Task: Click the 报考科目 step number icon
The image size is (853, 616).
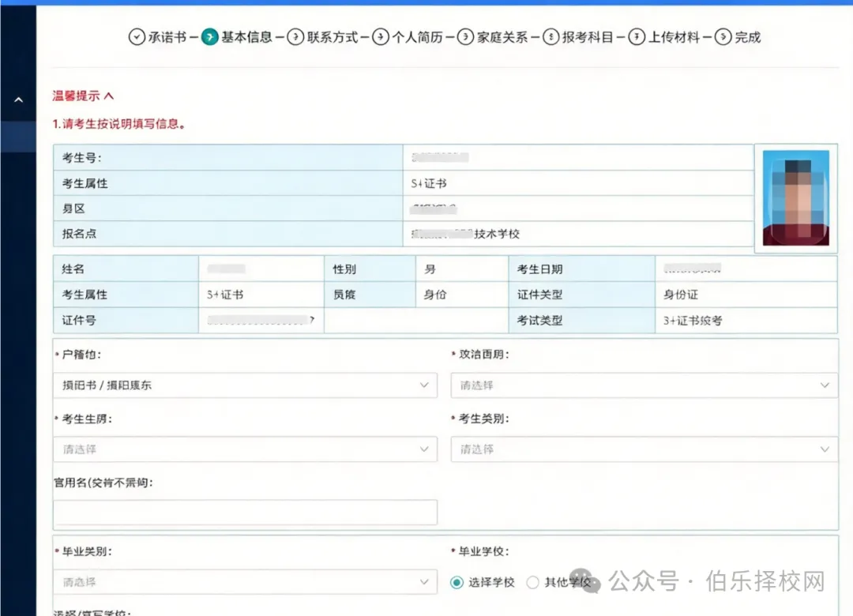Action: click(551, 37)
